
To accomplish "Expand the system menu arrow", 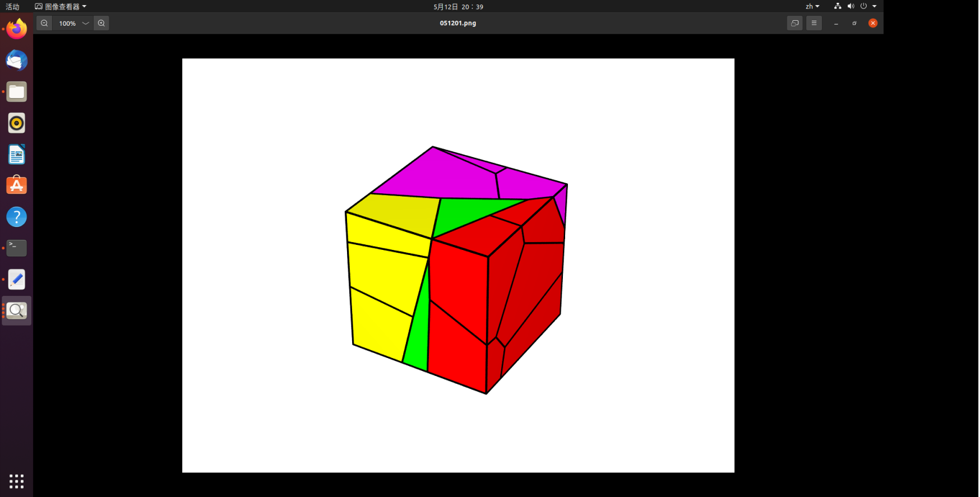I will pos(875,6).
